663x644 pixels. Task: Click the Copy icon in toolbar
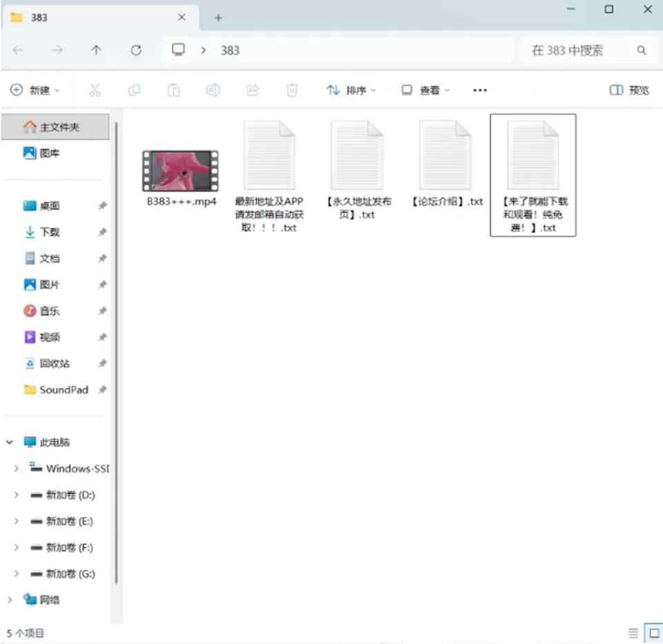point(134,90)
